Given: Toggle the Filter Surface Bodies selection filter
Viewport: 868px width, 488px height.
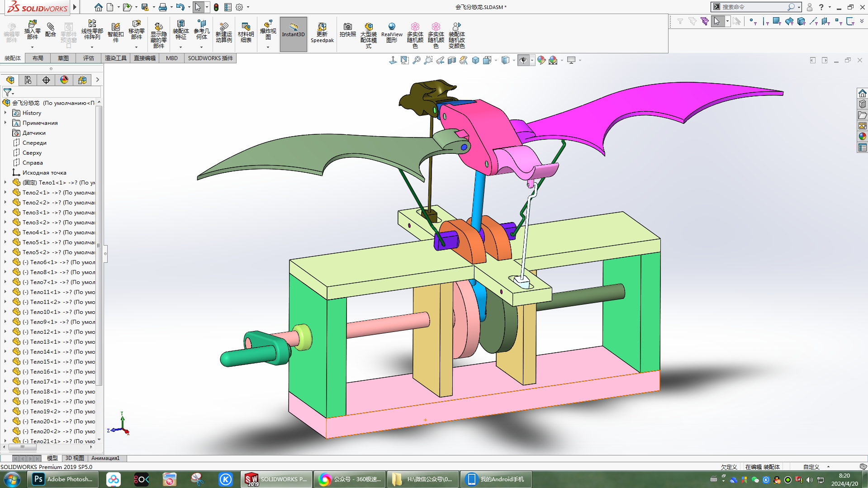Looking at the screenshot, I should tap(789, 21).
